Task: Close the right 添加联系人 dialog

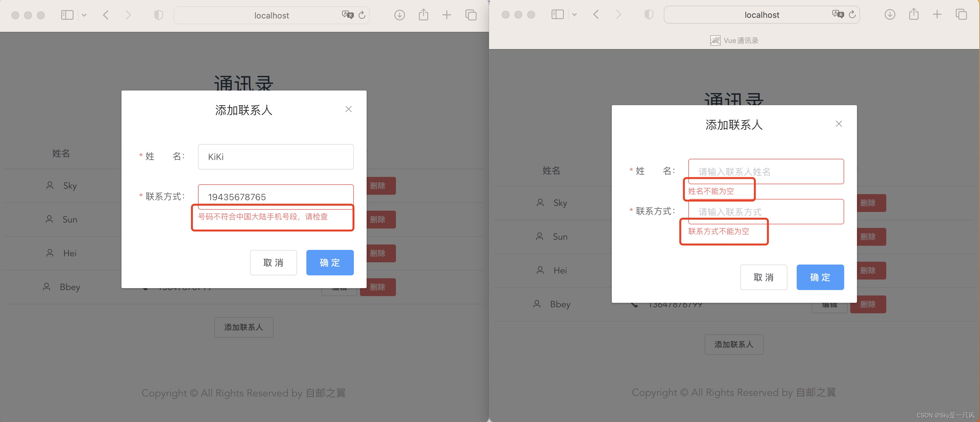Action: (838, 124)
